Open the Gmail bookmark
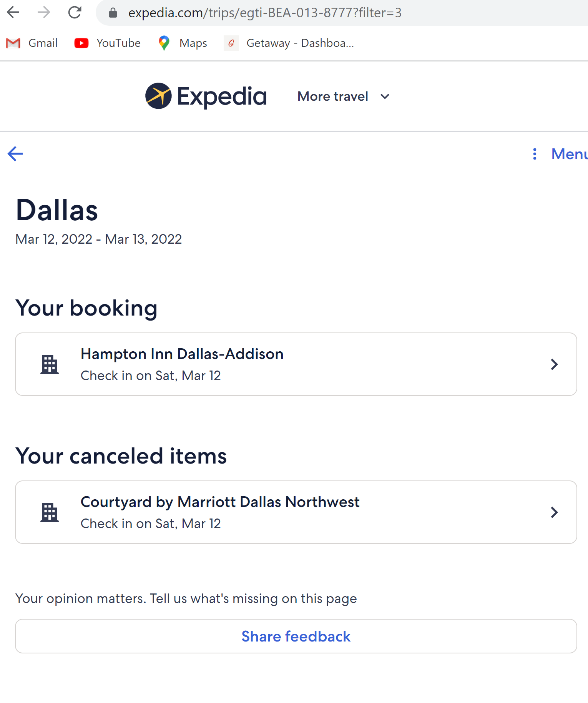The image size is (588, 703). coord(32,43)
